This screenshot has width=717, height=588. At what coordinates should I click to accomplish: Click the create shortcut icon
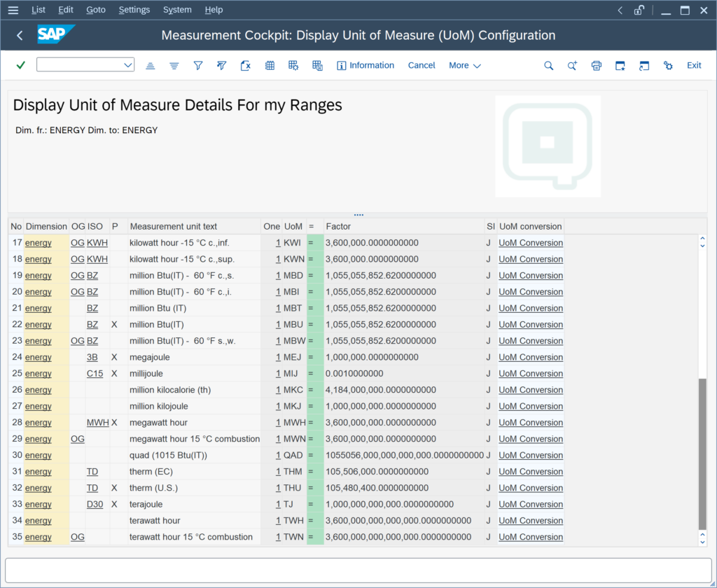pyautogui.click(x=644, y=66)
